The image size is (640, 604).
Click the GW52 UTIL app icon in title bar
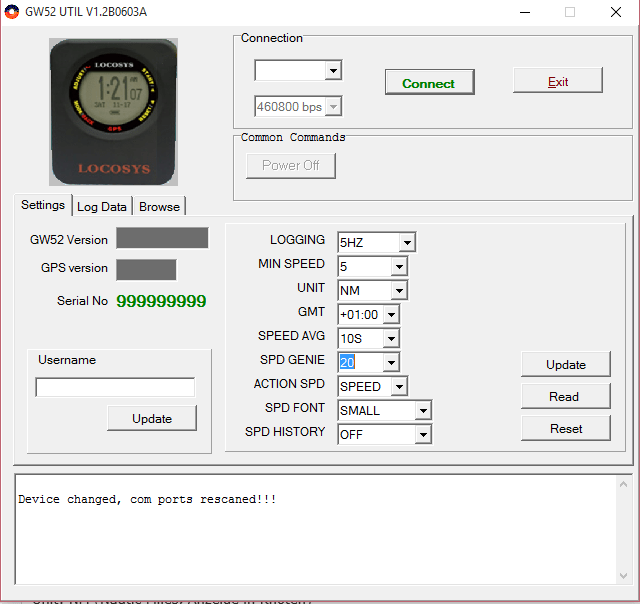pyautogui.click(x=12, y=12)
